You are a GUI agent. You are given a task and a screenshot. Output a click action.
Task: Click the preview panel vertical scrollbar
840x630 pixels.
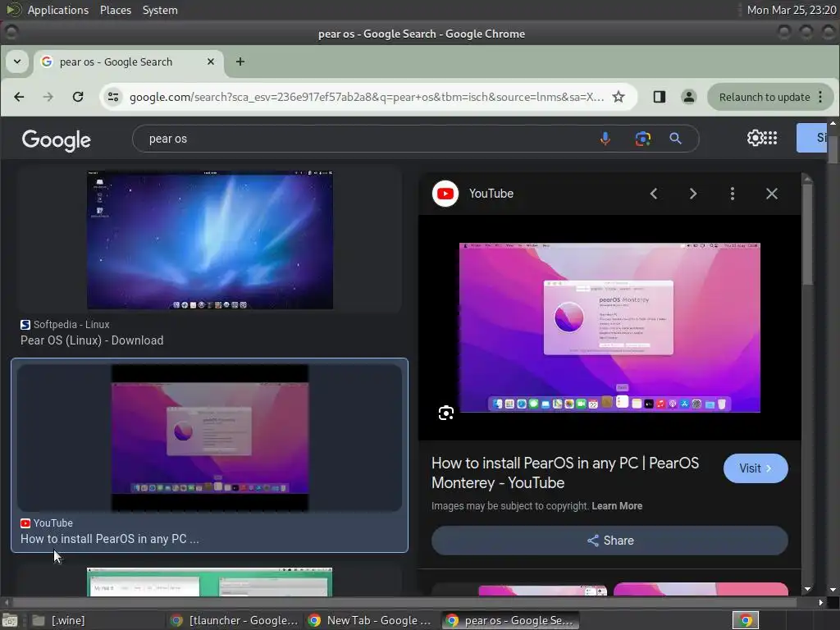[808, 235]
